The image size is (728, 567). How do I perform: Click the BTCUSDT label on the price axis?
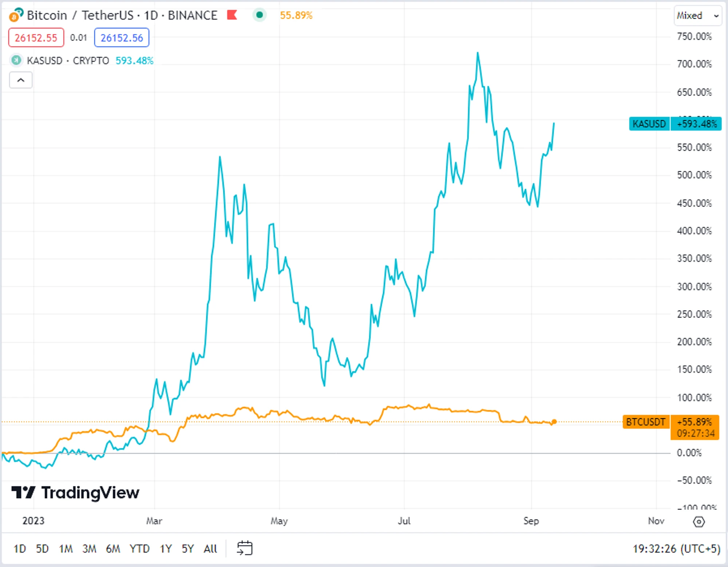tap(645, 422)
